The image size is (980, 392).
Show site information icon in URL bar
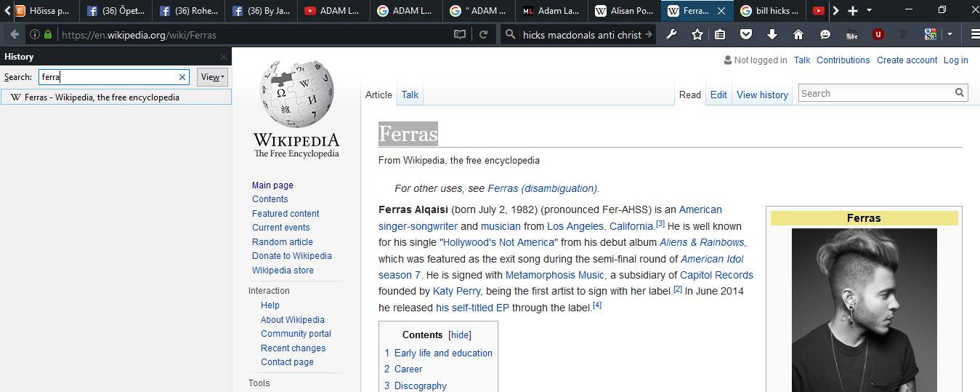pyautogui.click(x=34, y=34)
